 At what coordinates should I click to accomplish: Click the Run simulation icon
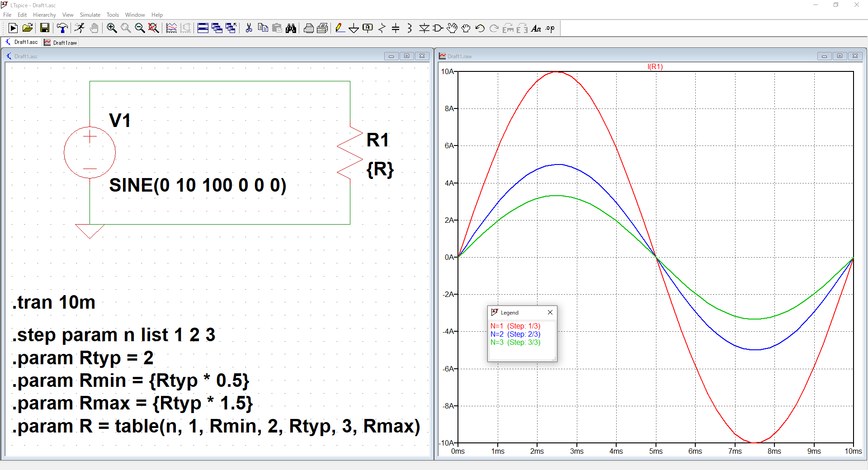click(x=13, y=28)
